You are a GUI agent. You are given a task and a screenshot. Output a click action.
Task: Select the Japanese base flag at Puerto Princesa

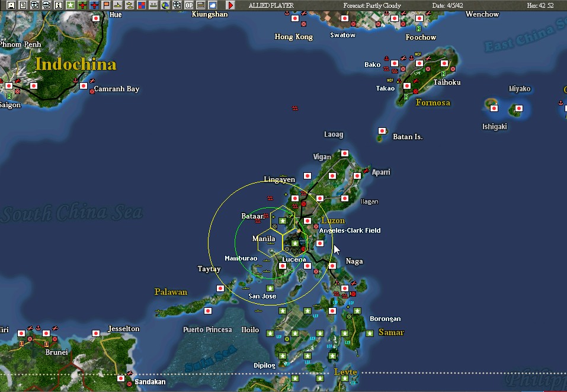[208, 311]
